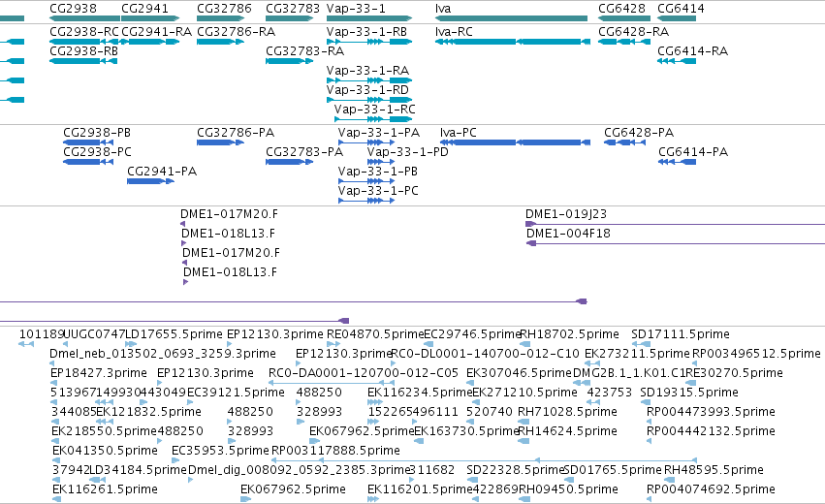Select the lva-RC transcript
Screen dimensions: 825x504
click(513, 42)
